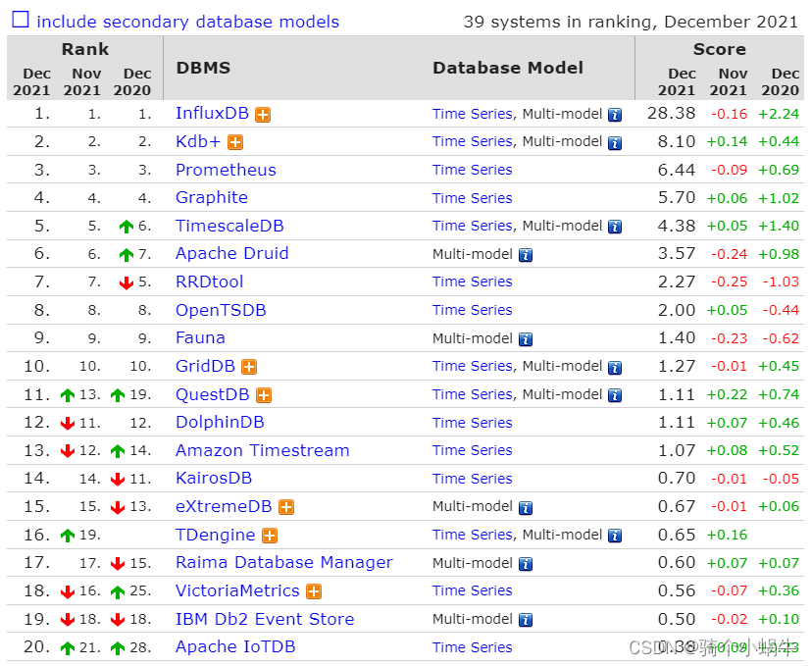The image size is (812, 666).
Task: Click the orange plus icon beside QuestDB
Action: 264,395
